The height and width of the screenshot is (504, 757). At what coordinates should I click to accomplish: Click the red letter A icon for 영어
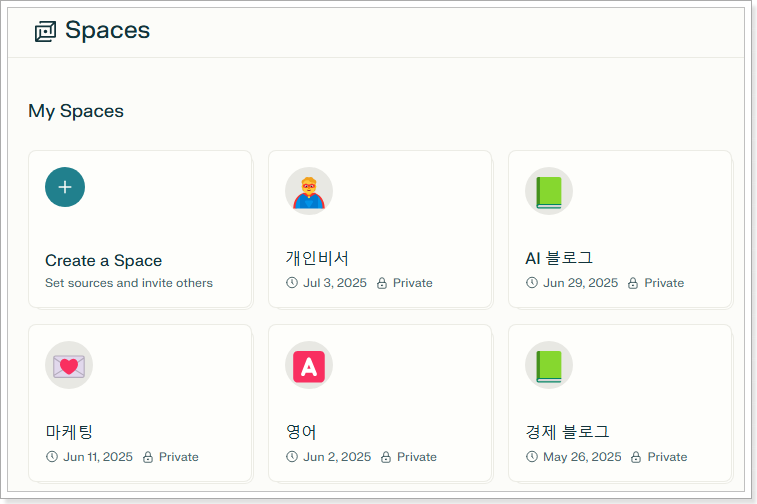coord(308,365)
